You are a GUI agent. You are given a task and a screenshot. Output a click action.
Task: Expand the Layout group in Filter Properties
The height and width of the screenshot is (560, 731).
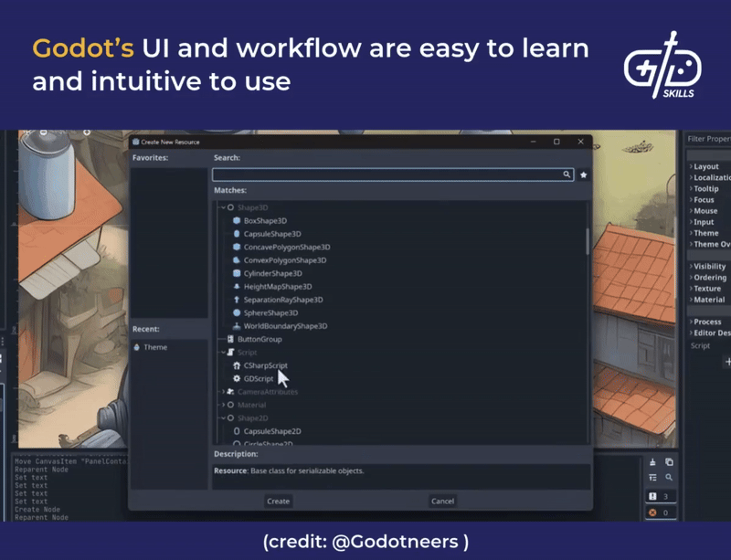coord(704,164)
